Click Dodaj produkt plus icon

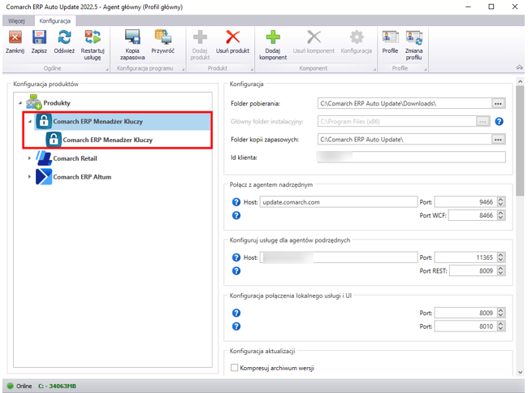[x=200, y=37]
